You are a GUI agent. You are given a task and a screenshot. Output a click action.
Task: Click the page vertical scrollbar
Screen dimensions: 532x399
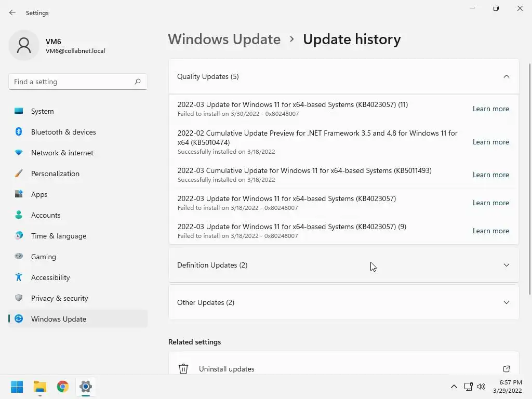(x=529, y=178)
